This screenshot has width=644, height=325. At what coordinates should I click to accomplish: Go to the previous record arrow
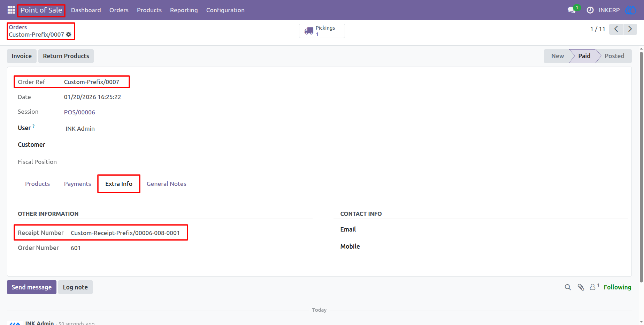click(616, 29)
